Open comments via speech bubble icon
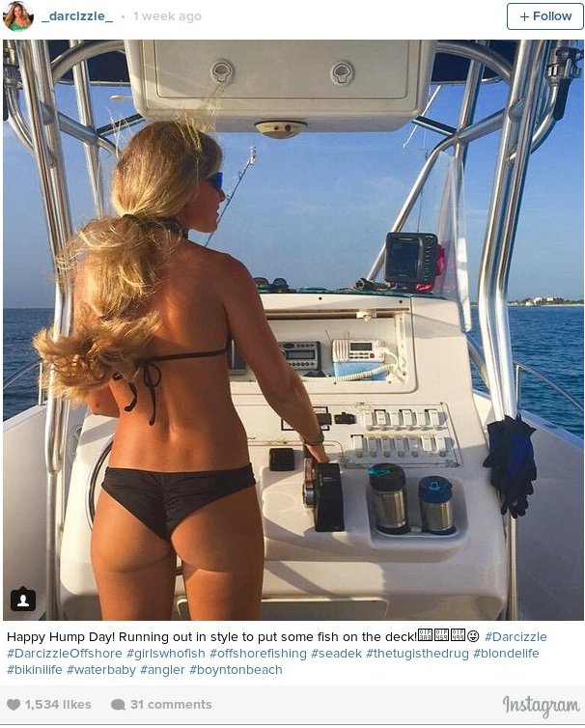The width and height of the screenshot is (585, 728). (118, 704)
